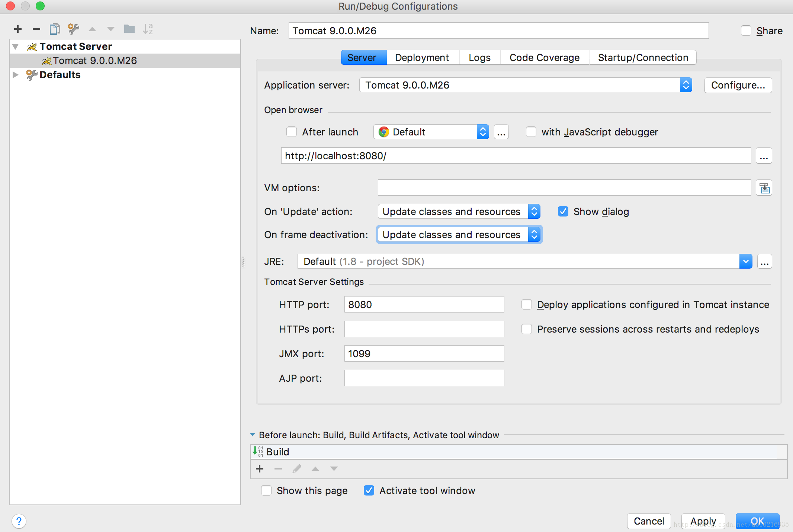Edit the before launch task pencil icon
This screenshot has height=532, width=793.
click(297, 469)
